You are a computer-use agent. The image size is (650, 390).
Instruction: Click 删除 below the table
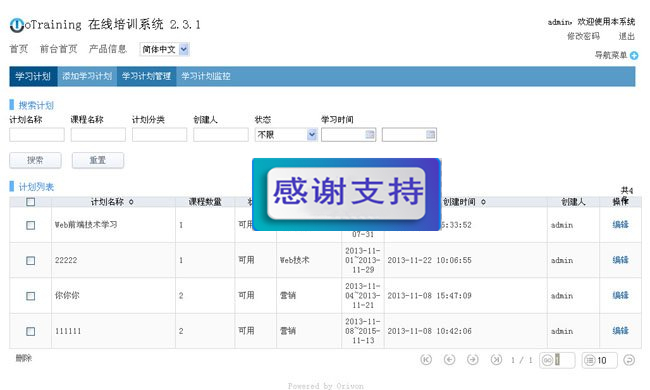[x=24, y=358]
